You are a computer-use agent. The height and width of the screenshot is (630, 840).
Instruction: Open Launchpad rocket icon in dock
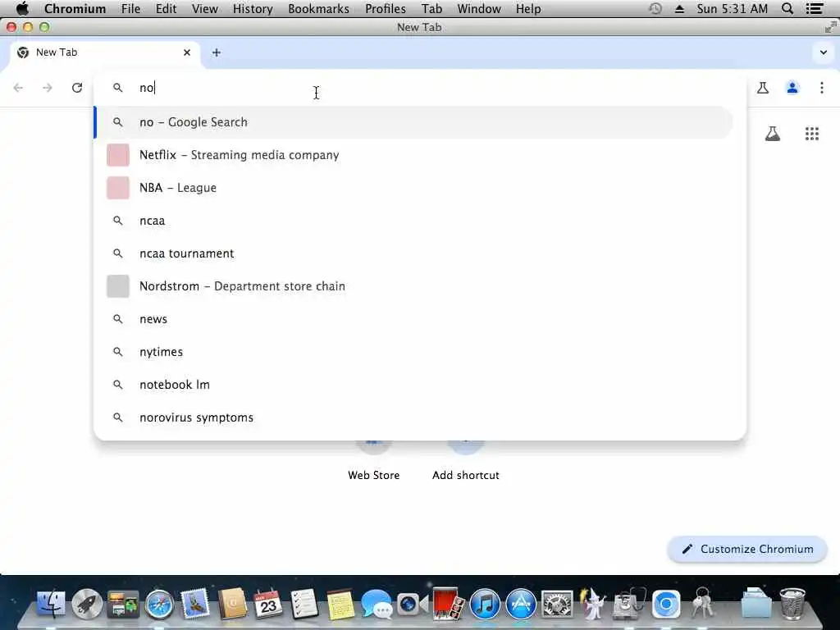click(x=87, y=604)
